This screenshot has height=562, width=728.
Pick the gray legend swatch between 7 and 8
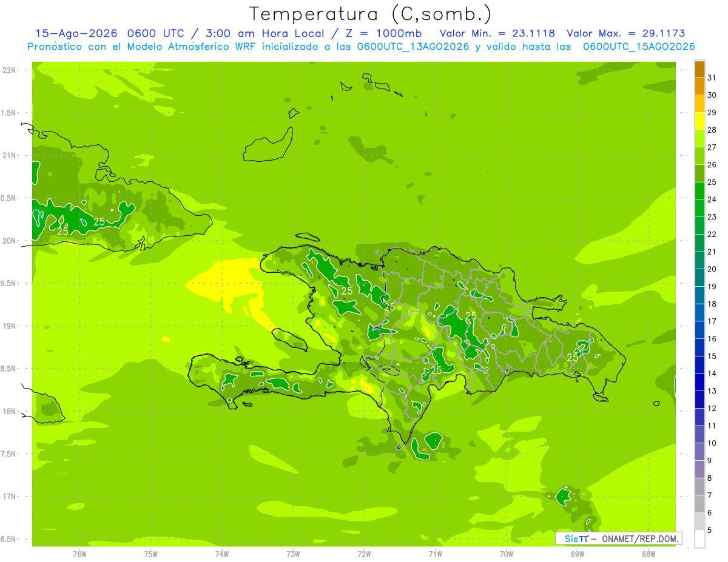pyautogui.click(x=699, y=486)
